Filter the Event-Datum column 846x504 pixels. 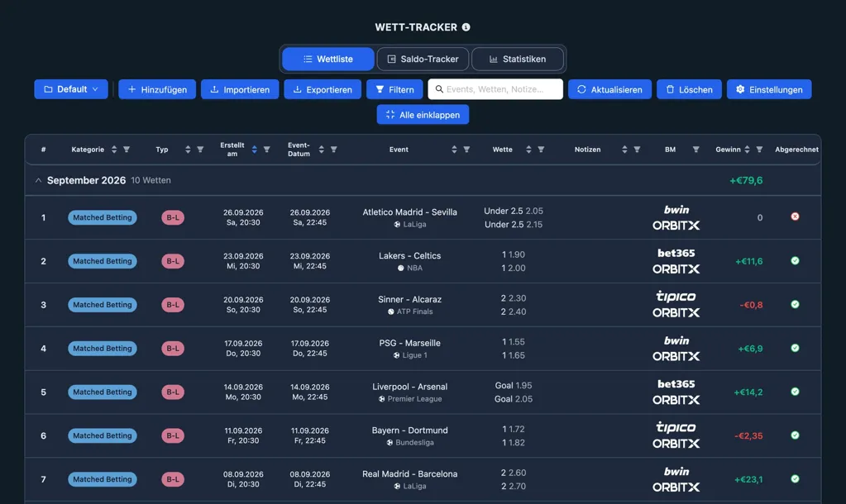[333, 150]
